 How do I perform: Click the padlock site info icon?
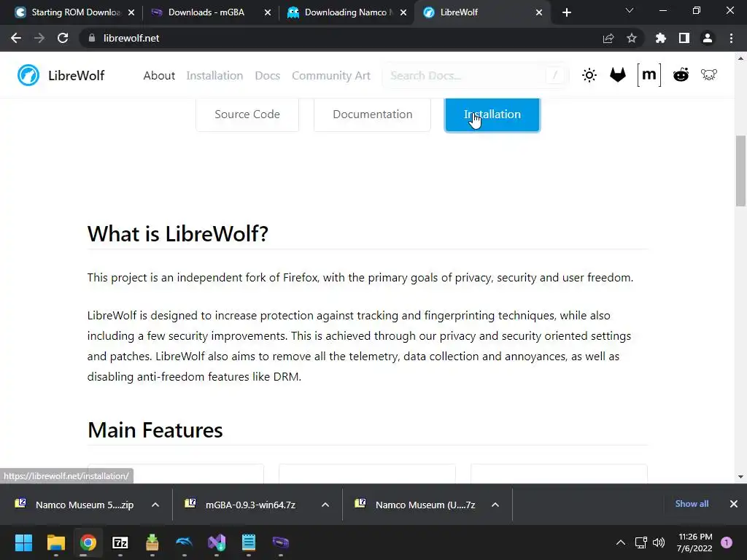coord(92,38)
